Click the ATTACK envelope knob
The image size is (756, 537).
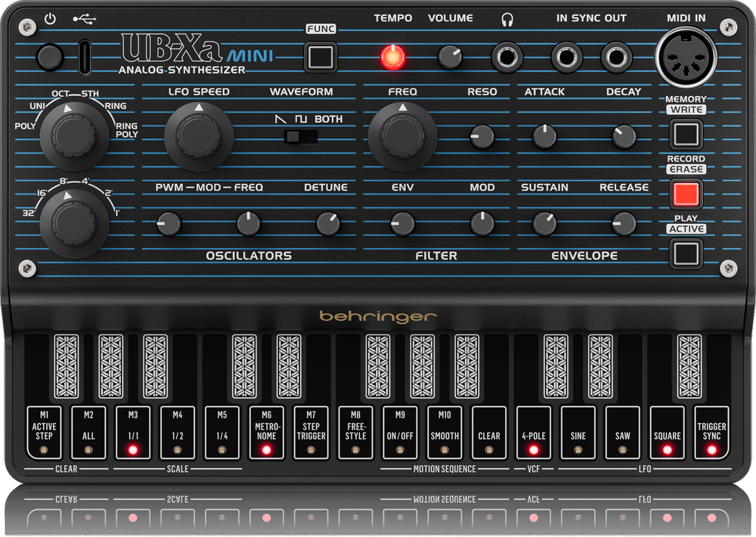[x=543, y=137]
